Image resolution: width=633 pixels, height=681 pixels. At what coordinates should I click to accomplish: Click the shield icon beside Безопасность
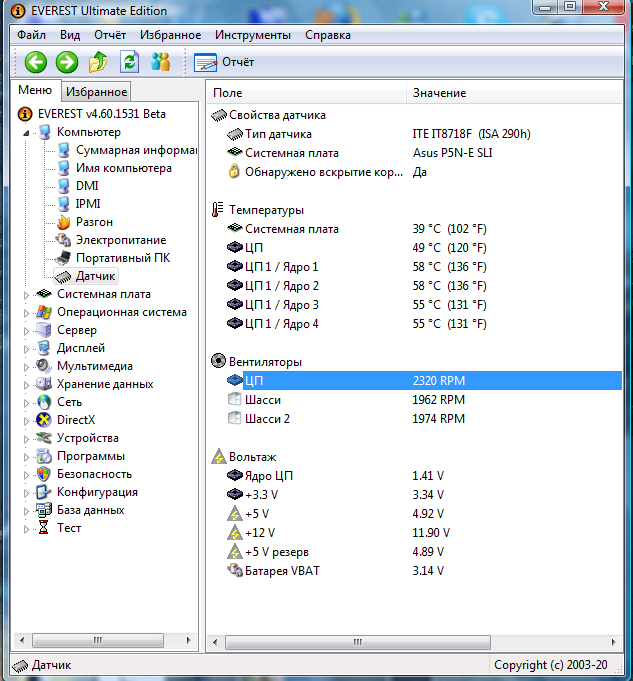pyautogui.click(x=44, y=474)
